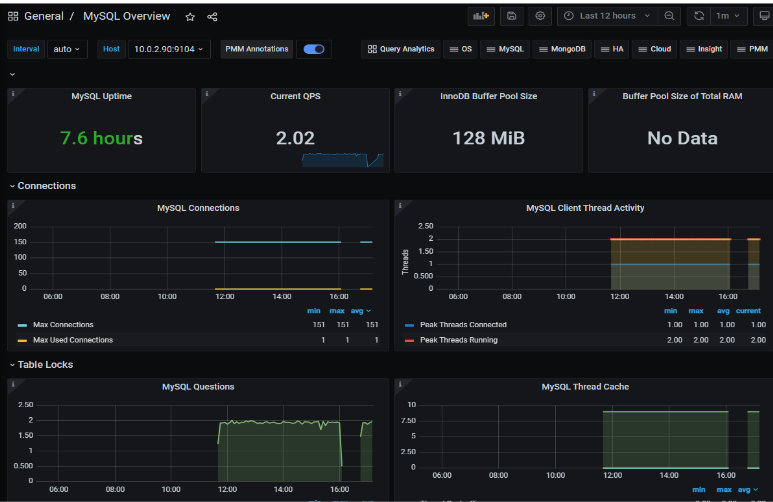
Task: Expand the collapsed row chevron below Interval
Action: click(x=12, y=74)
